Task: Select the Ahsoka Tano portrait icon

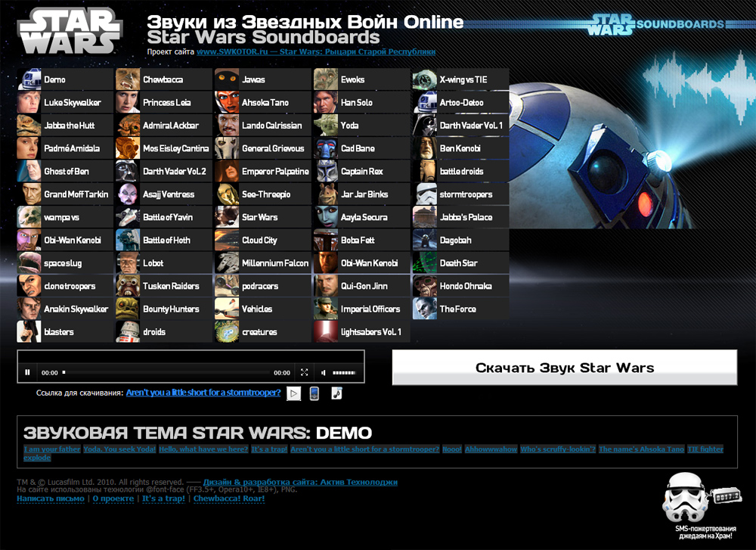Action: click(227, 102)
